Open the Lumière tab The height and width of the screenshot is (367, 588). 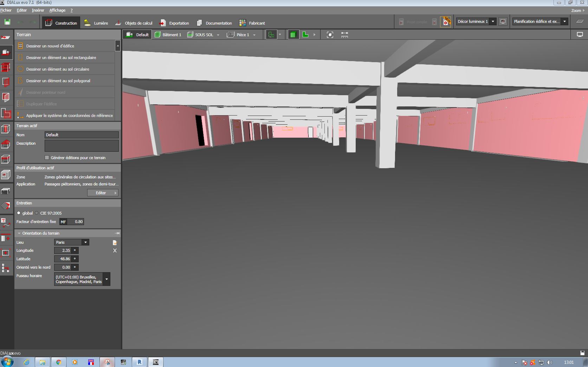click(x=96, y=23)
